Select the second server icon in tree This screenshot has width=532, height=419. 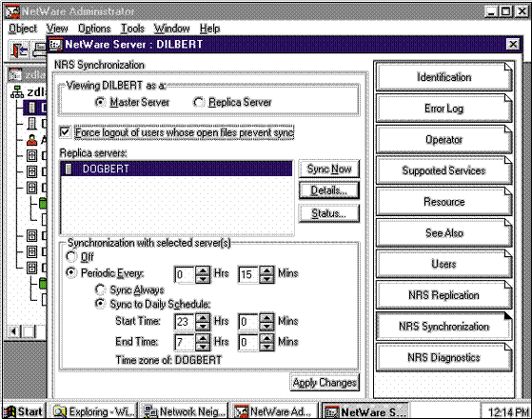coord(32,124)
